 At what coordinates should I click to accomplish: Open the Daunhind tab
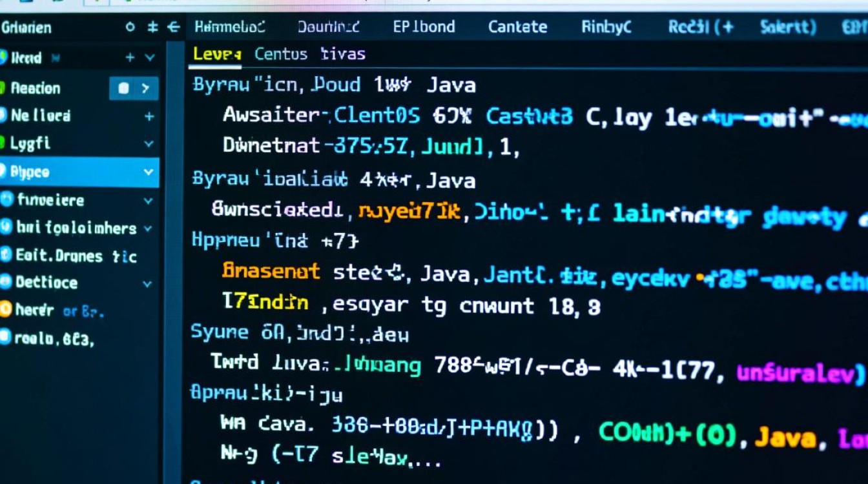pos(328,27)
